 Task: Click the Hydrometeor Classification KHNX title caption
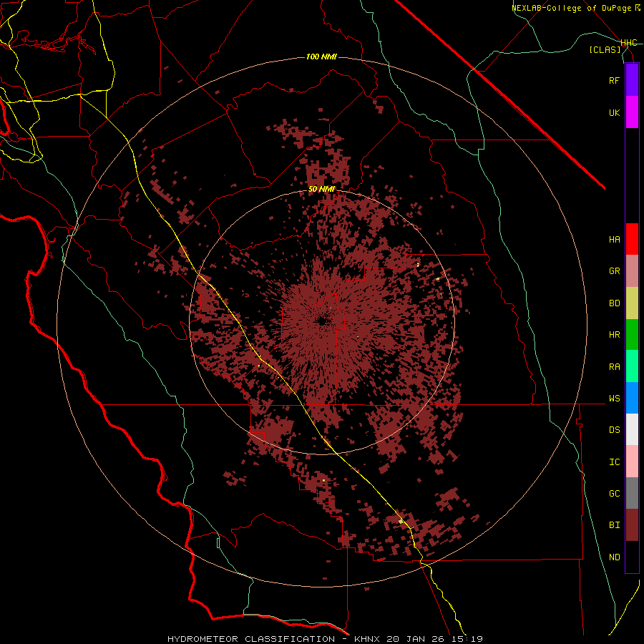click(x=324, y=639)
